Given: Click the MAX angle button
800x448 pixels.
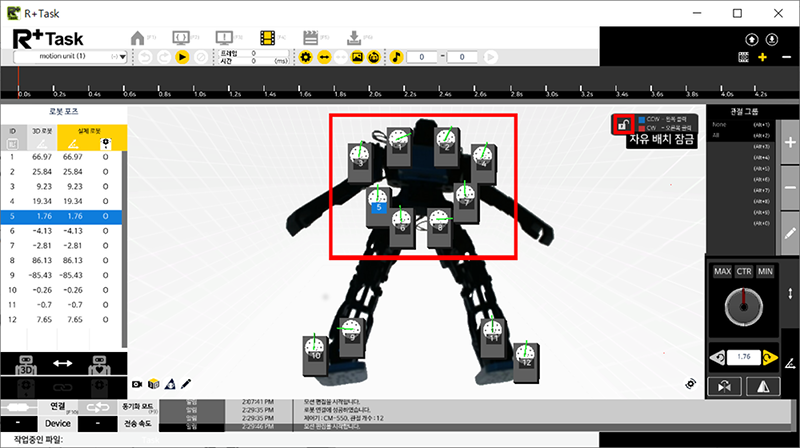Looking at the screenshot, I should pos(722,272).
